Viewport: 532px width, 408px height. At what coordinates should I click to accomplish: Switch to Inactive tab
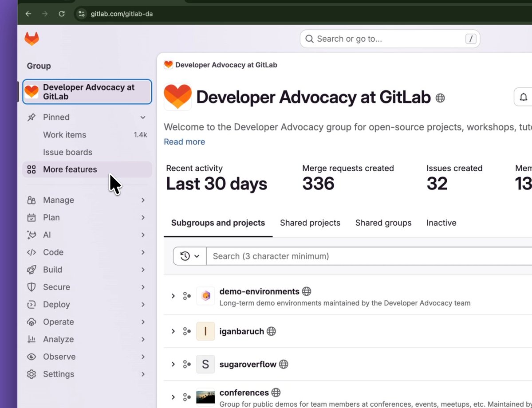tap(441, 223)
